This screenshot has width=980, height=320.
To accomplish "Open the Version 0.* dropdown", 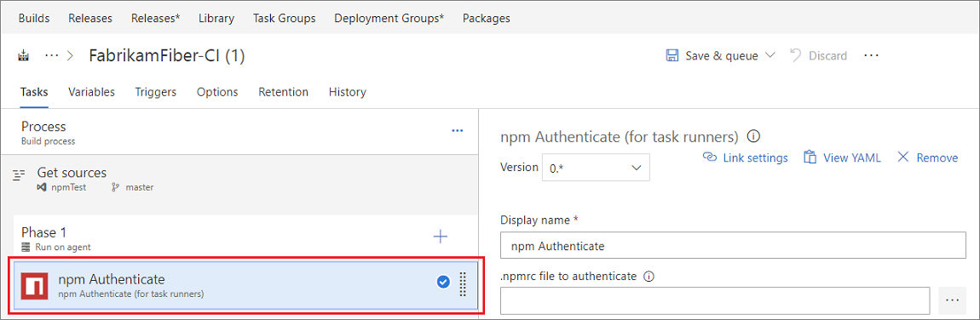I will [596, 168].
